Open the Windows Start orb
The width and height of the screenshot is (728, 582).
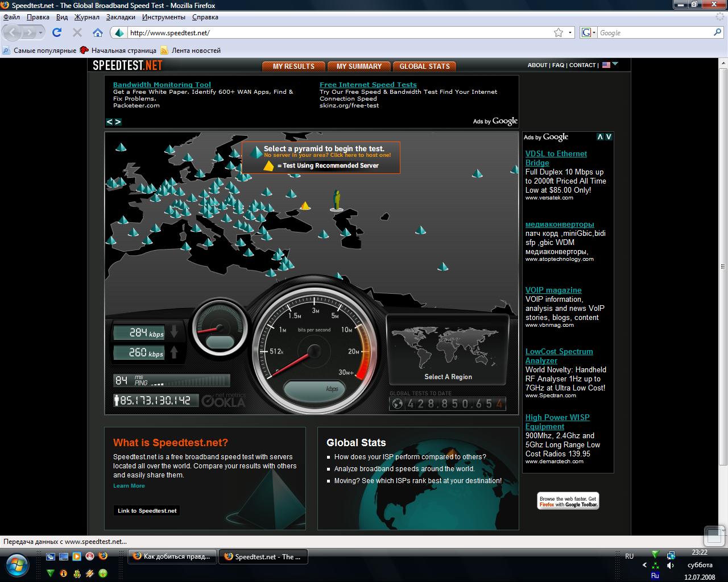(17, 565)
